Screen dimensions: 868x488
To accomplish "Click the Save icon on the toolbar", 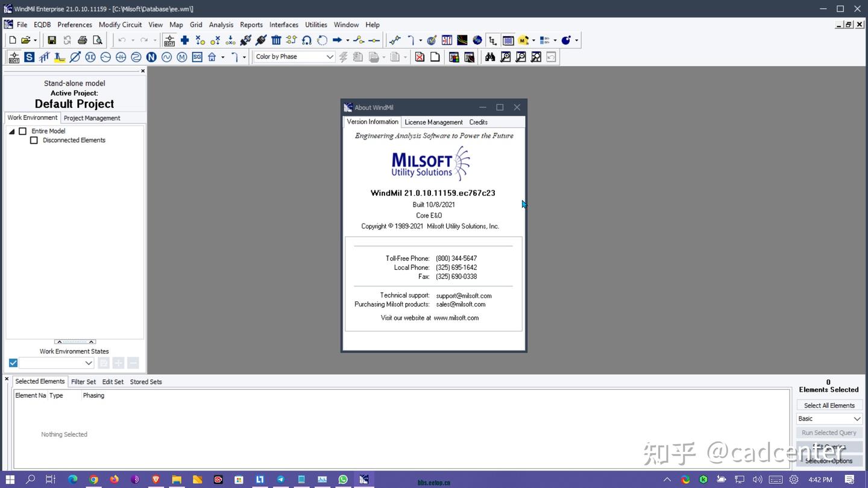I will click(52, 40).
